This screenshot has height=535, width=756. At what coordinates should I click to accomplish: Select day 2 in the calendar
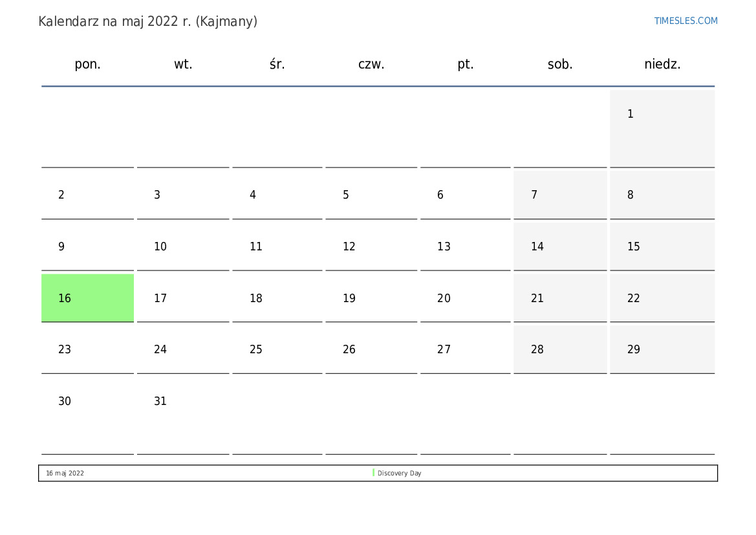point(87,195)
